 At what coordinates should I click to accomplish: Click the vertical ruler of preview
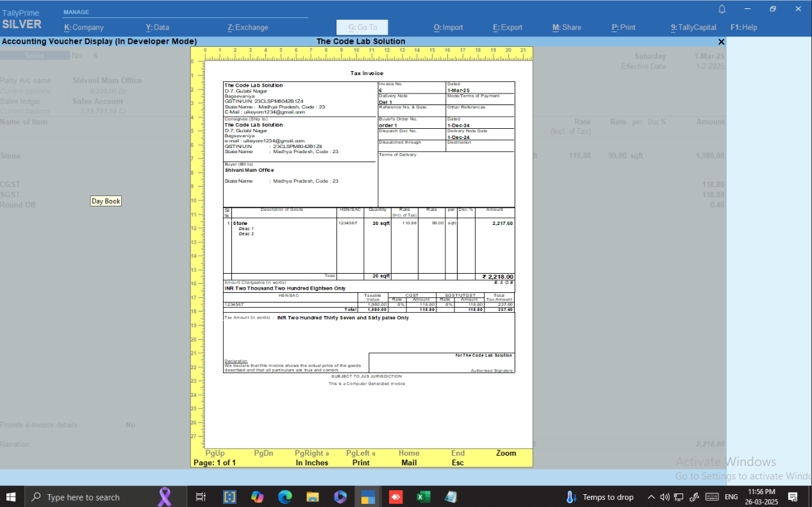[x=196, y=254]
